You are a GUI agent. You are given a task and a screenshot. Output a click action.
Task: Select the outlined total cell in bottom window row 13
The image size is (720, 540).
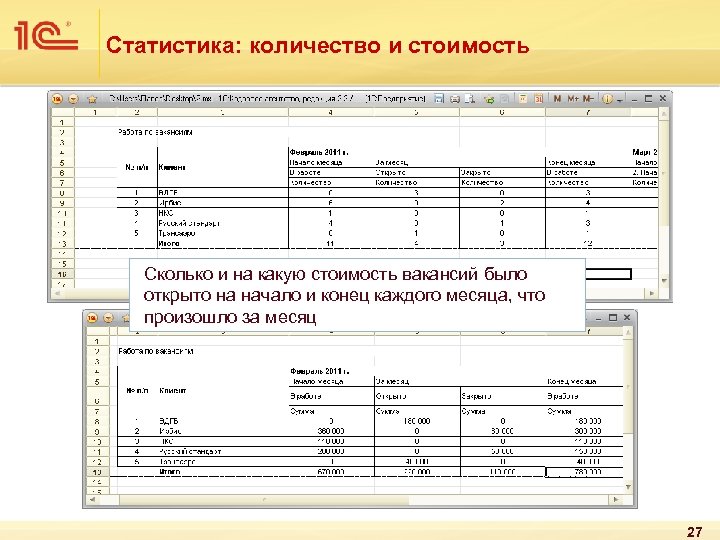coord(584,472)
